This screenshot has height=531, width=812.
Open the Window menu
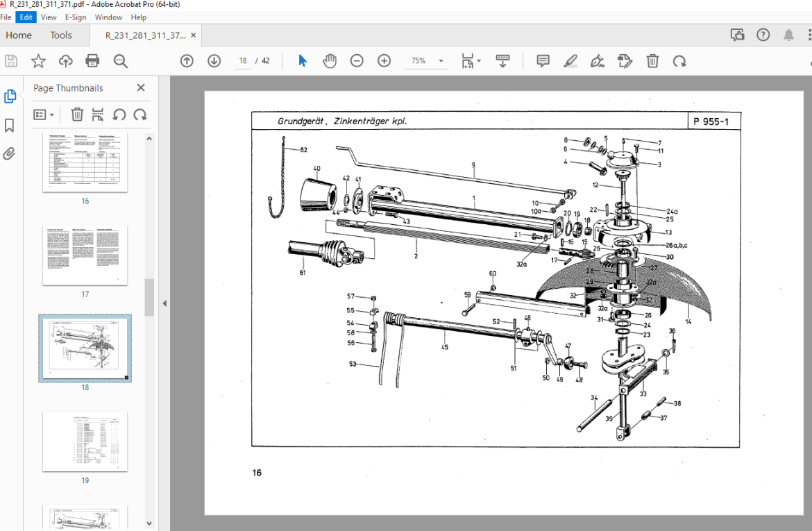tap(108, 17)
